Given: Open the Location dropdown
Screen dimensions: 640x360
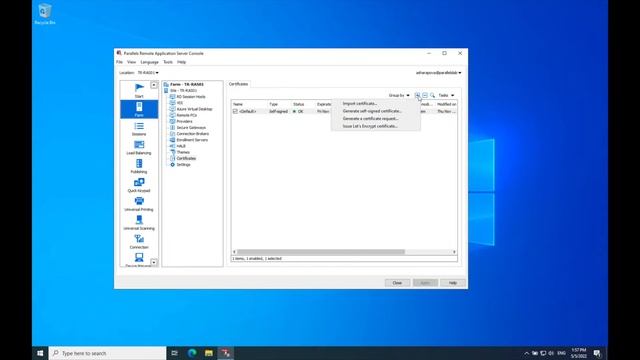Looking at the screenshot, I should 148,73.
